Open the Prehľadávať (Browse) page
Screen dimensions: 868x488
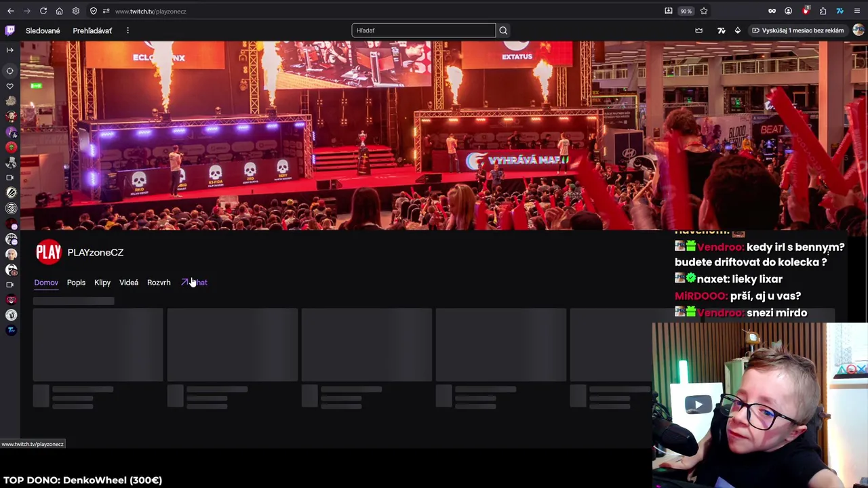[x=92, y=30]
